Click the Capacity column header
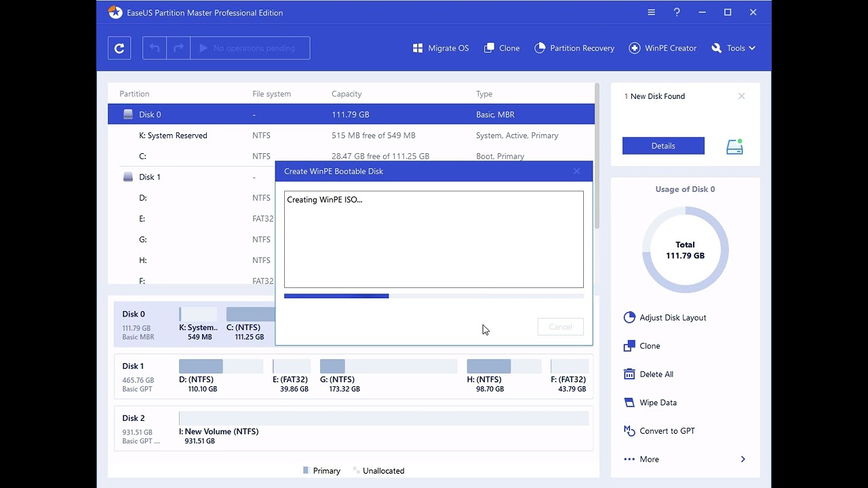The image size is (868, 488). (347, 94)
